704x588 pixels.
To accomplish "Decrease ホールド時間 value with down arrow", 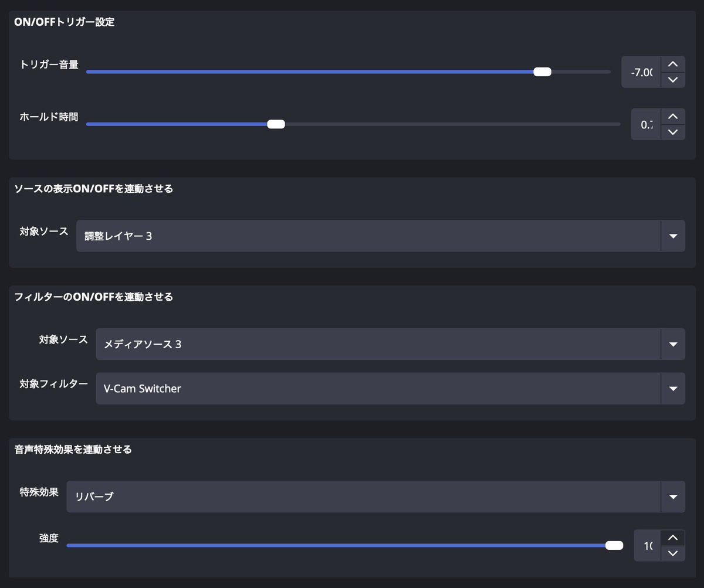I will (673, 132).
